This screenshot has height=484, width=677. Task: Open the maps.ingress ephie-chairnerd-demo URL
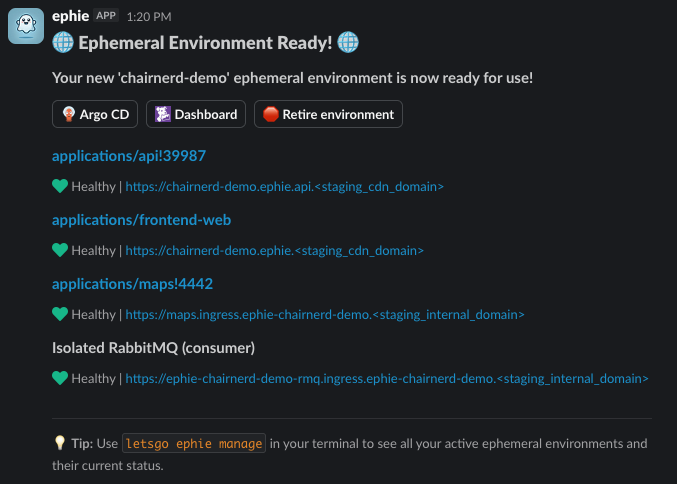tap(325, 314)
